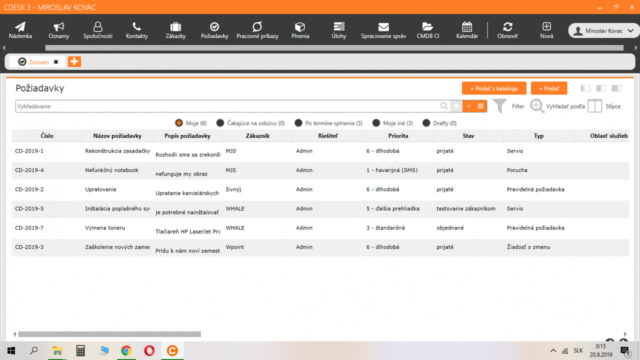Open the Calculator from the taskbar

(80, 351)
